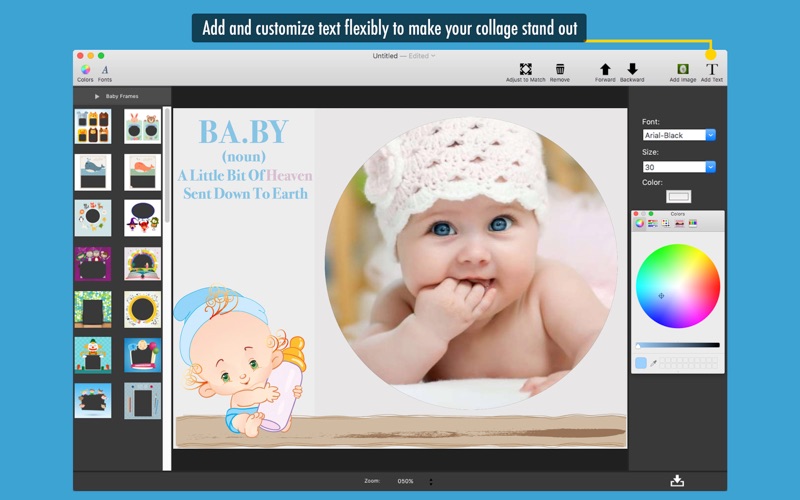
Task: Send the item Backward with the down arrow
Action: tap(632, 72)
